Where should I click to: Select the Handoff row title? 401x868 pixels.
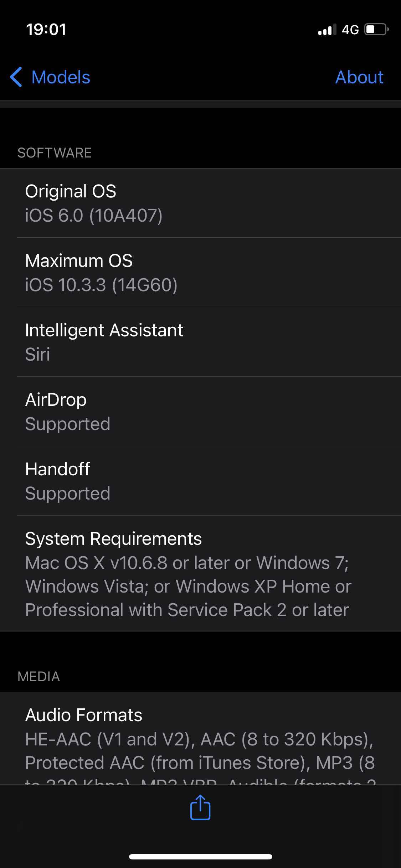(x=58, y=469)
